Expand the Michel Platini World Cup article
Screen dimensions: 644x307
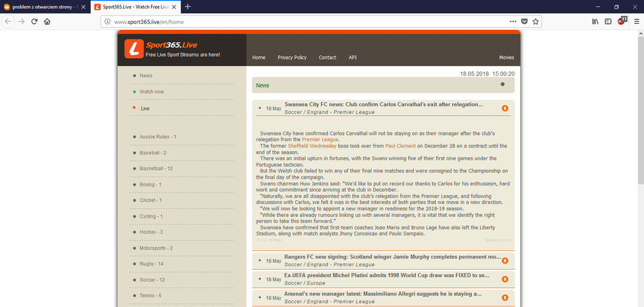505,279
